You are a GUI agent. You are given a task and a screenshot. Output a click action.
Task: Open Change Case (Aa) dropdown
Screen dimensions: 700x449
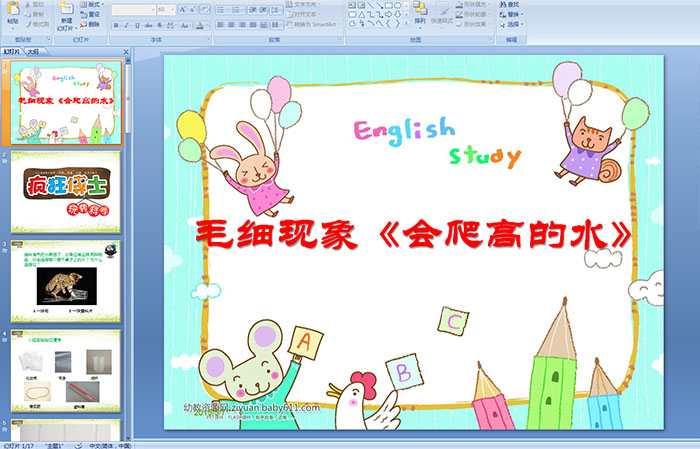[x=185, y=25]
